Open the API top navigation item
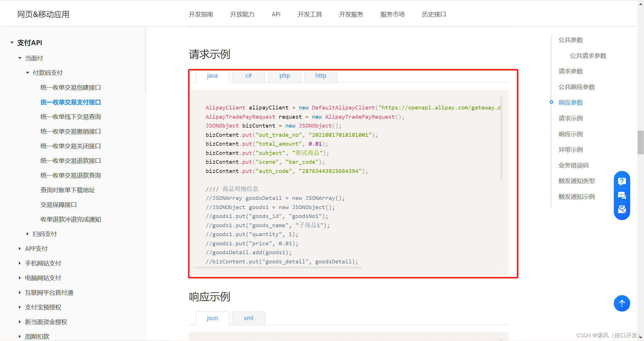644x341 pixels. (276, 14)
